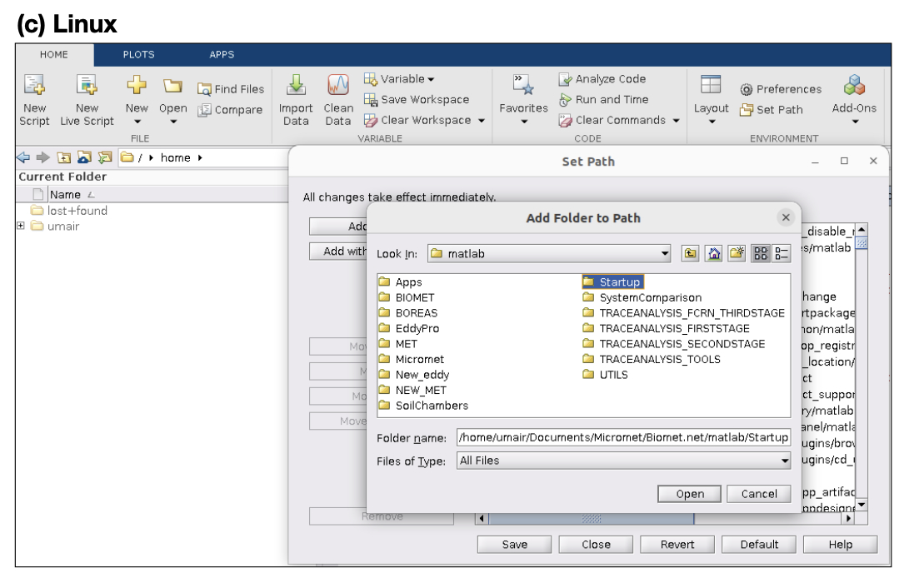The height and width of the screenshot is (588, 914).
Task: Click the arrow after home in address bar
Action: tap(199, 157)
